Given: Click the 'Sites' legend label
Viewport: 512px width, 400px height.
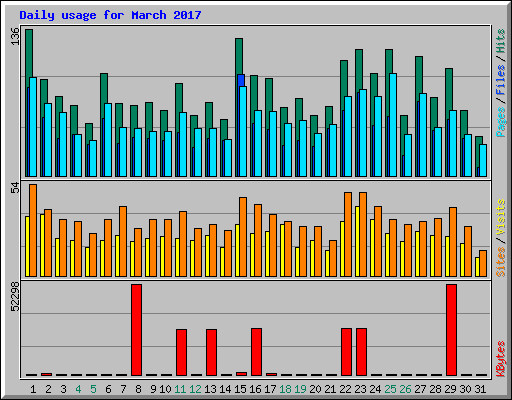Looking at the screenshot, I should tap(501, 262).
